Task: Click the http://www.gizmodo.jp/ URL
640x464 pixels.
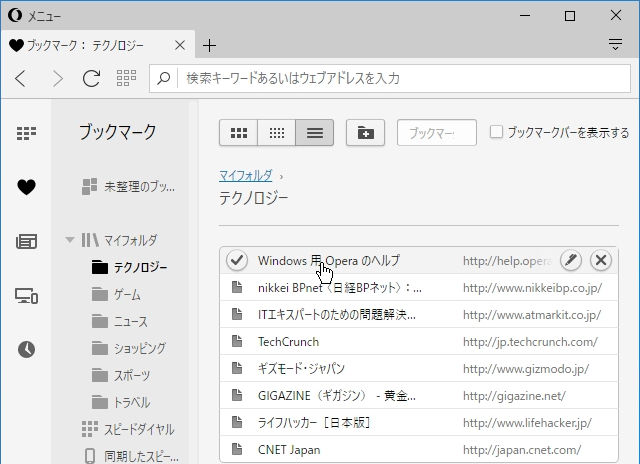Action: [526, 369]
